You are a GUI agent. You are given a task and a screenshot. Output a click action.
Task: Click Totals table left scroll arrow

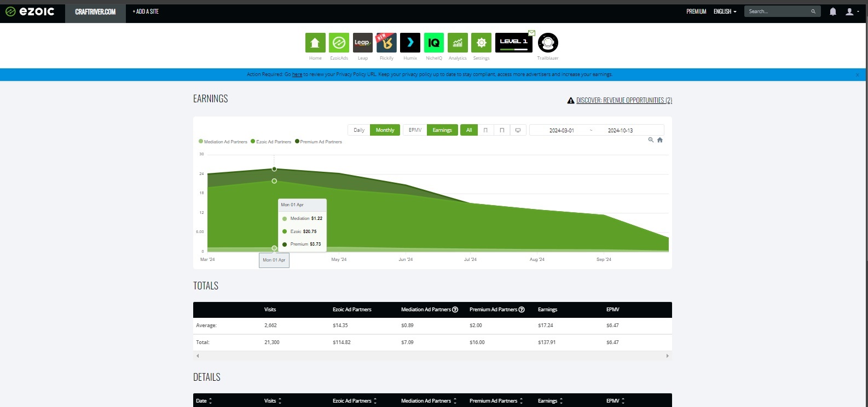click(198, 356)
